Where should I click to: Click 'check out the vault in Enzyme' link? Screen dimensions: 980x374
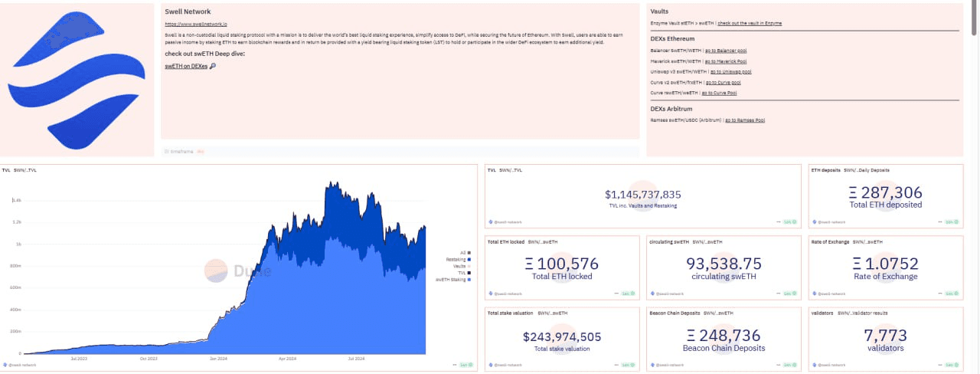[x=750, y=24]
